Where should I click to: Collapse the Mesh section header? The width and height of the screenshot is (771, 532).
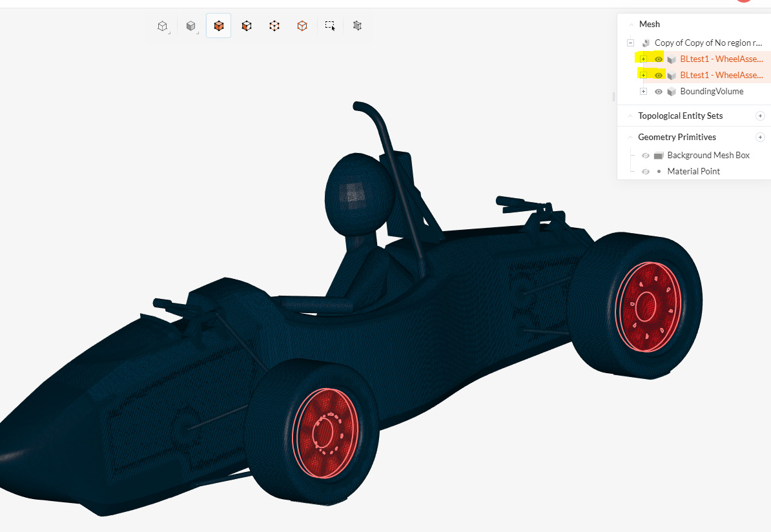631,25
